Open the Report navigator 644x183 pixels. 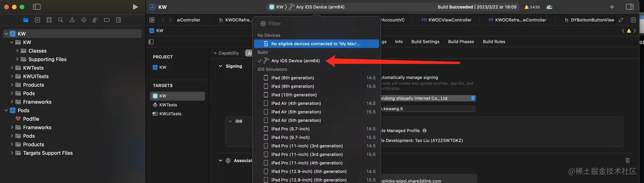pos(118,20)
